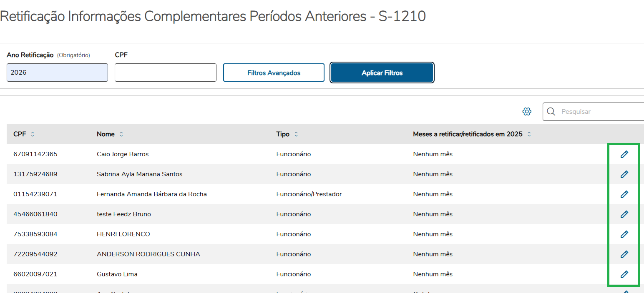The image size is (644, 293).
Task: Select CPF 67091142365 cell
Action: coord(35,154)
